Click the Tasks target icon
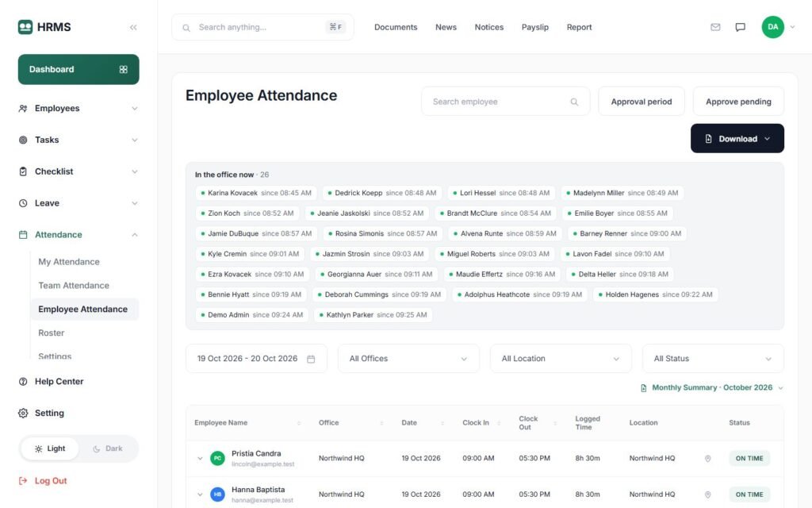Image resolution: width=812 pixels, height=508 pixels. coord(23,140)
